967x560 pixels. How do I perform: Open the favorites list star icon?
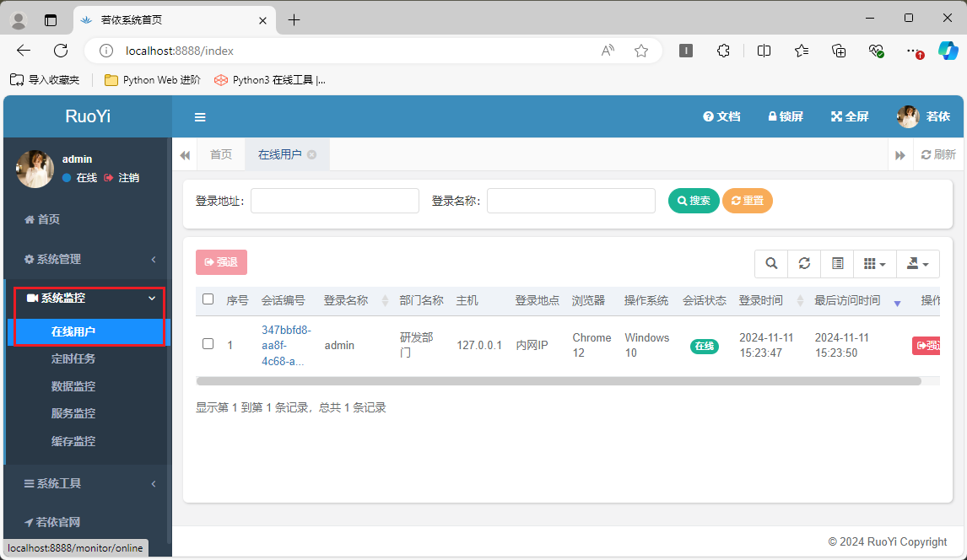tap(801, 51)
